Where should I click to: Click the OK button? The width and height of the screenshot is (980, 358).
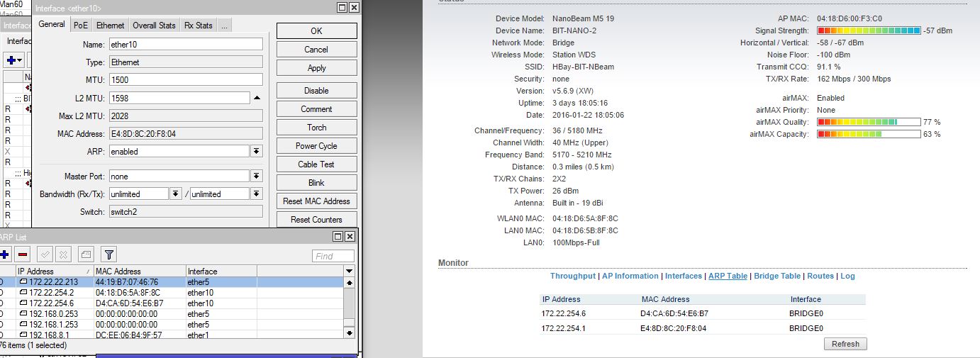316,31
